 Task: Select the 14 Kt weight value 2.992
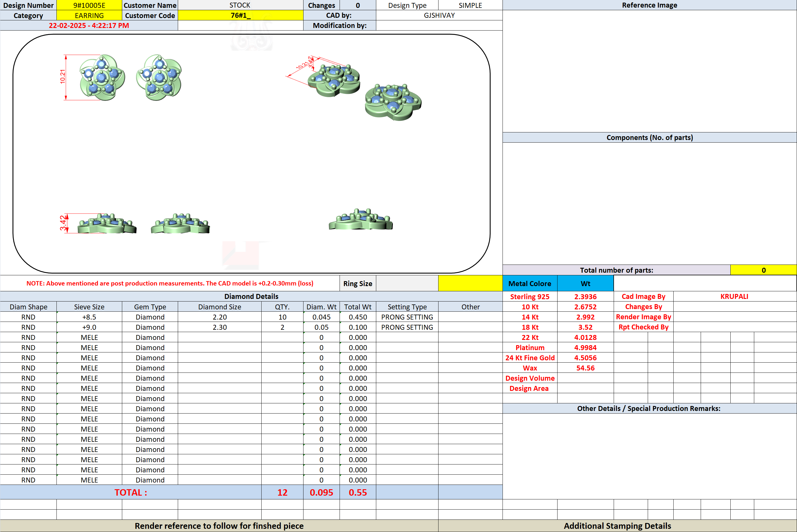pos(585,317)
